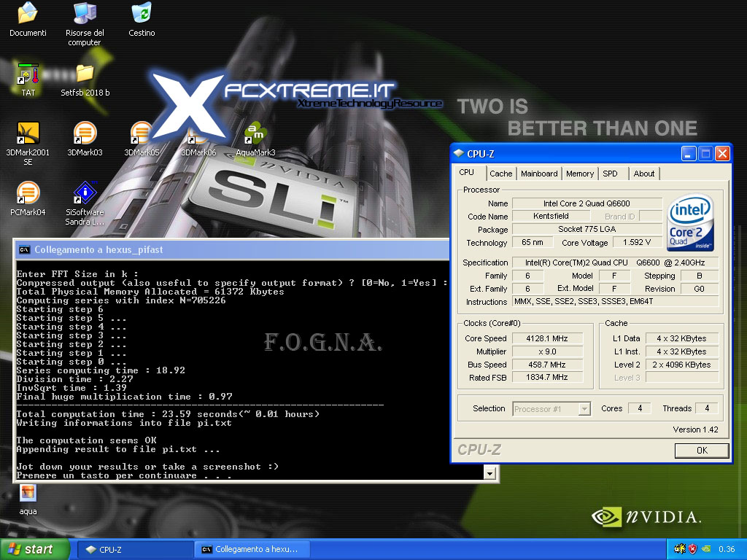Click OK in the CPU-Z window
Screen dimensions: 747x560
[x=702, y=451]
